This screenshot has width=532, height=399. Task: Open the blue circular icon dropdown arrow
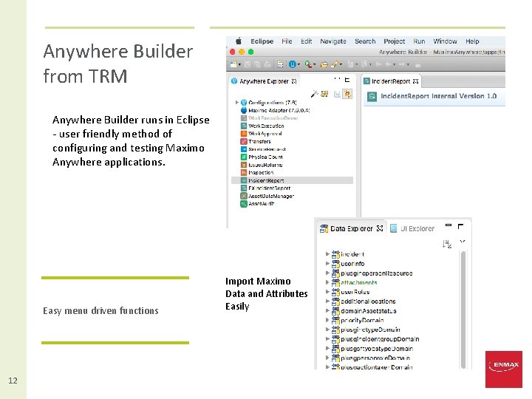tap(299, 64)
